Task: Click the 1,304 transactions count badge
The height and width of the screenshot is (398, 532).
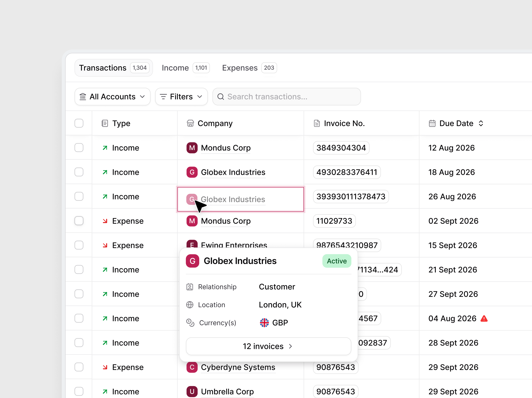Action: (140, 68)
